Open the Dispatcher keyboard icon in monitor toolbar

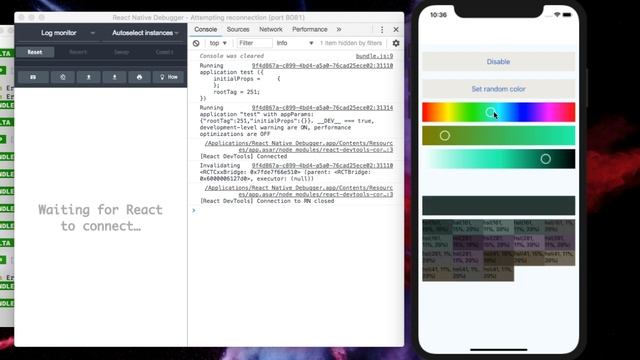pyautogui.click(x=33, y=77)
